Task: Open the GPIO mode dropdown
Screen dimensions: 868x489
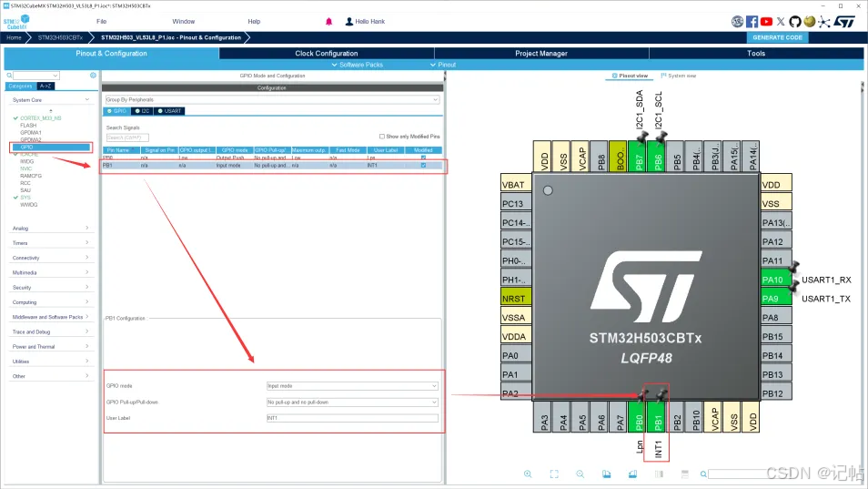Action: [351, 386]
